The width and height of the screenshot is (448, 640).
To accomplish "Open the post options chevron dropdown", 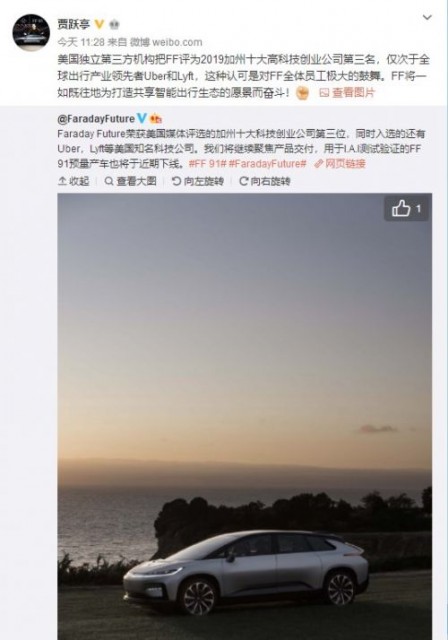I will [427, 17].
